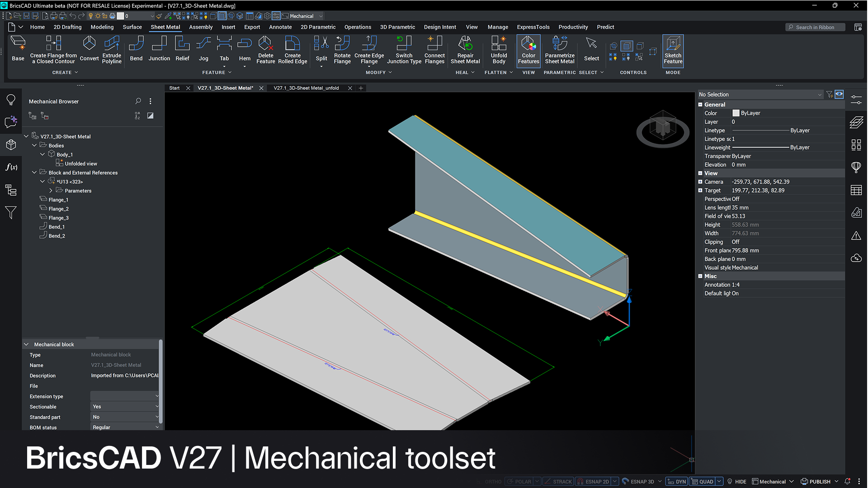Click the PUBLISH status bar button

click(x=816, y=482)
